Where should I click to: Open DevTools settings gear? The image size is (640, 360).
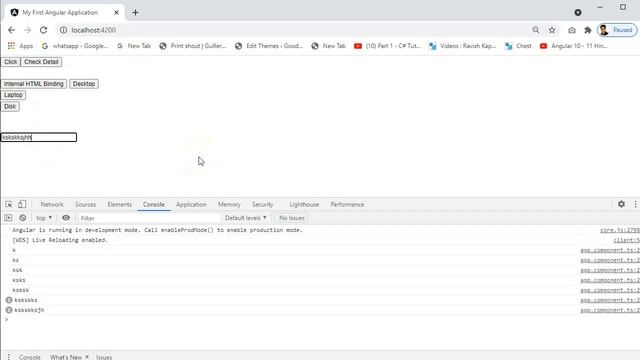point(621,204)
